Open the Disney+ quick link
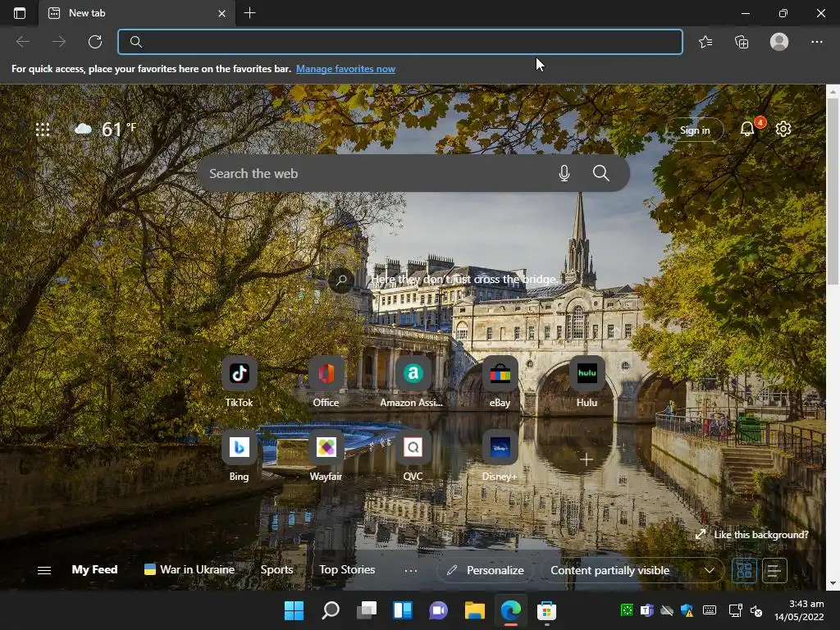840x630 pixels. coord(500,455)
